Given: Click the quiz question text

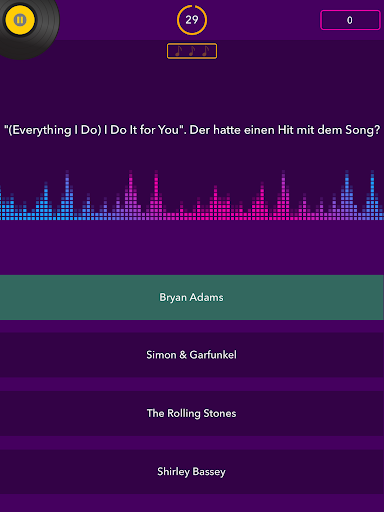Looking at the screenshot, I should pyautogui.click(x=192, y=130).
